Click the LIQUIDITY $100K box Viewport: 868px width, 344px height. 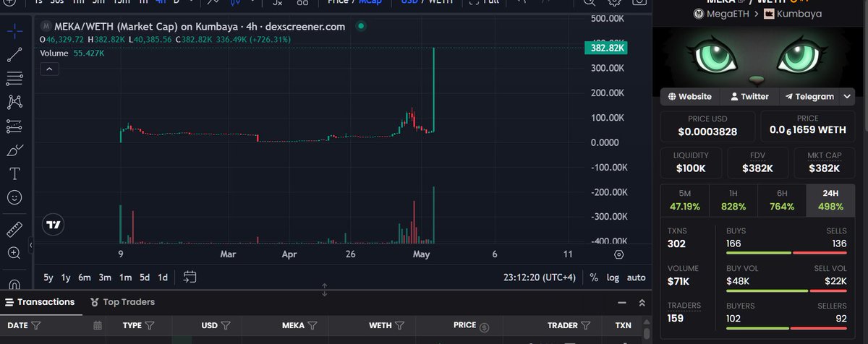click(x=691, y=162)
